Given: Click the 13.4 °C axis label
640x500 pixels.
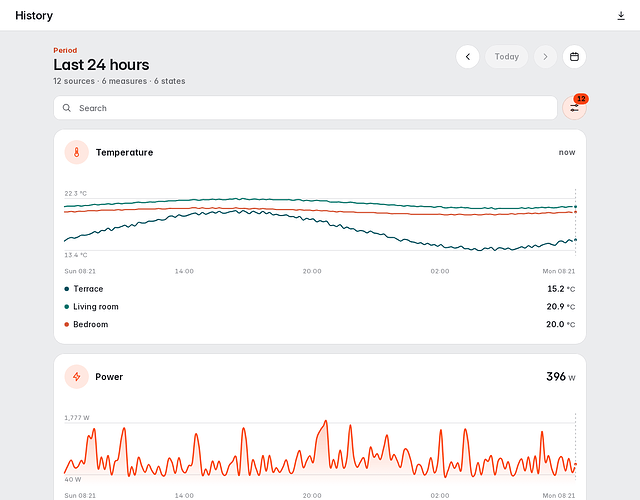Looking at the screenshot, I should (76, 255).
